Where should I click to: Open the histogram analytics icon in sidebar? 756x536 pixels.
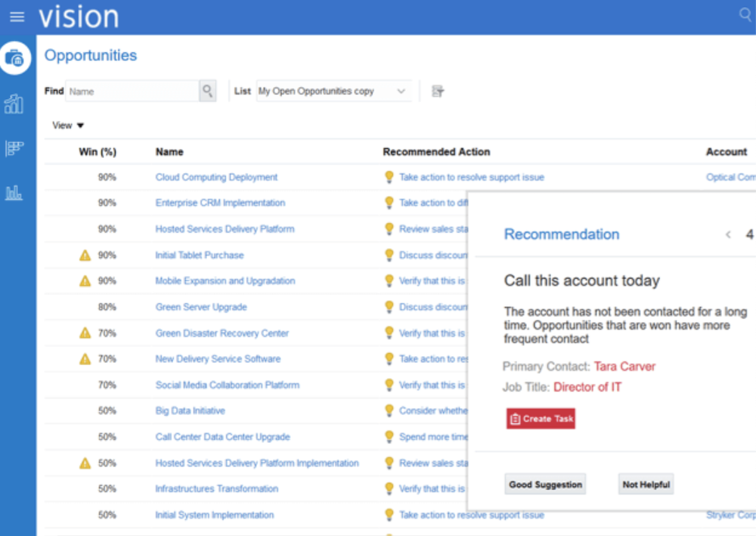click(x=15, y=193)
